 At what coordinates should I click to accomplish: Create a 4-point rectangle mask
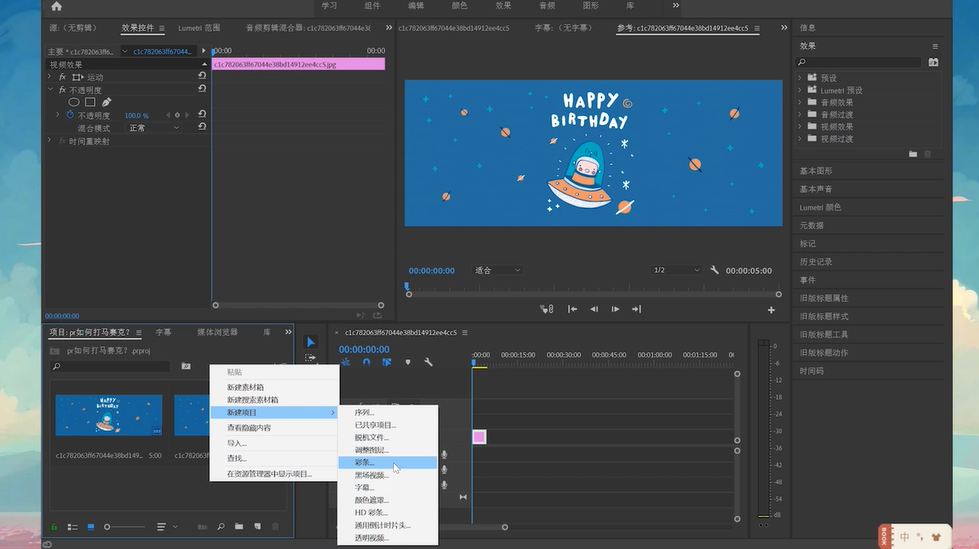point(90,102)
